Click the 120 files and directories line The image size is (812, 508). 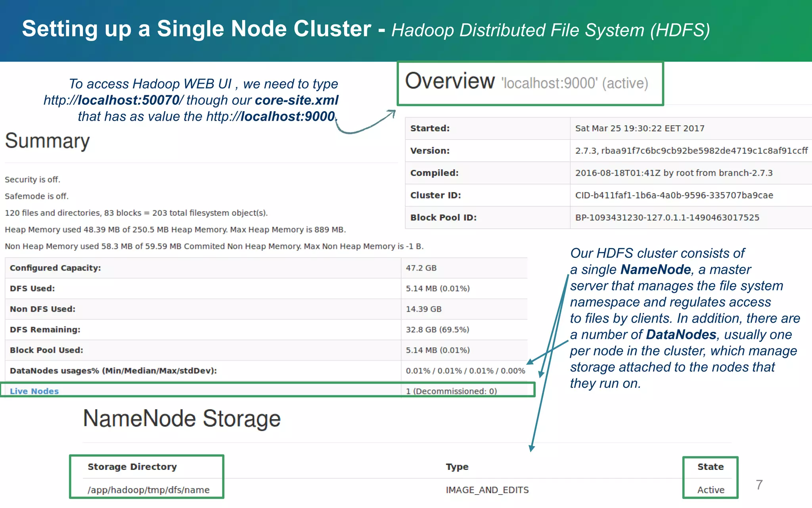(136, 213)
